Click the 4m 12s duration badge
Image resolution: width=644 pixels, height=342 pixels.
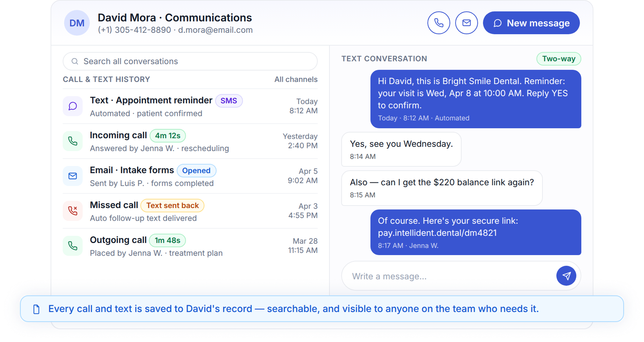[x=168, y=136]
